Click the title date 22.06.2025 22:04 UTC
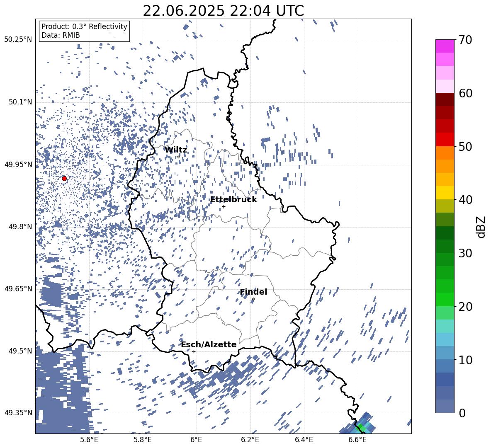 (x=223, y=11)
